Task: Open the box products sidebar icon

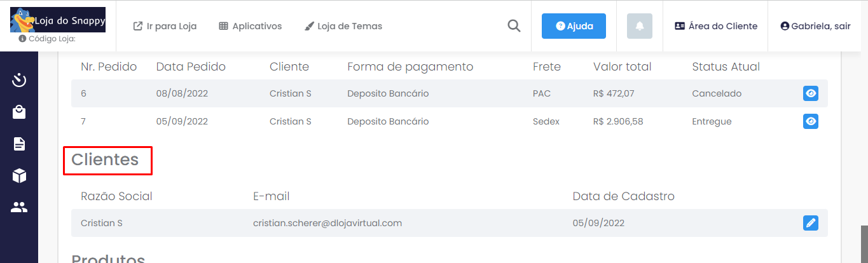Action: pos(19,175)
